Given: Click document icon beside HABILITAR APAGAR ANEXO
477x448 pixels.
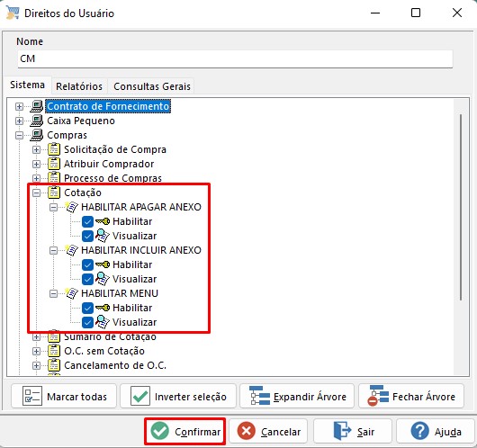Looking at the screenshot, I should pyautogui.click(x=71, y=207).
